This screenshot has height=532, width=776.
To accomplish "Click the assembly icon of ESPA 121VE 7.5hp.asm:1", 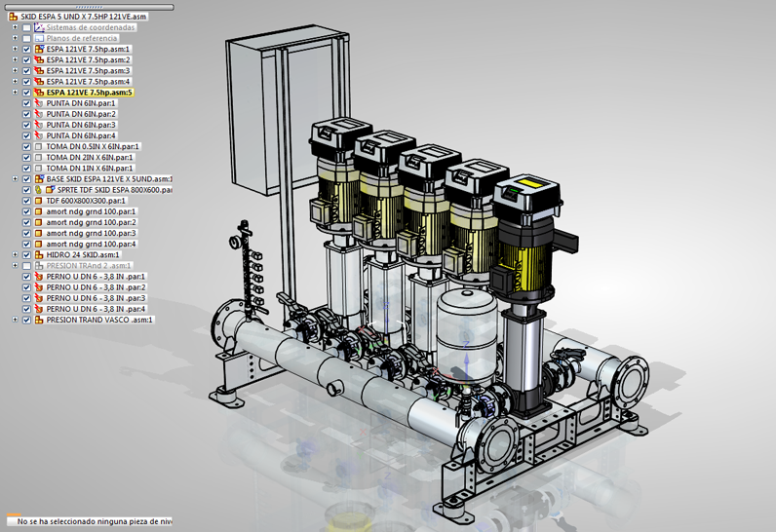I will tap(39, 49).
